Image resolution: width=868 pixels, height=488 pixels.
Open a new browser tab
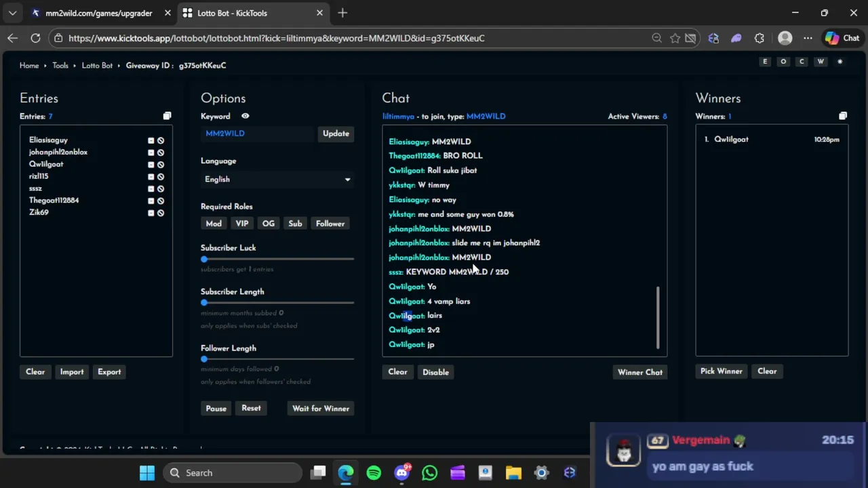[342, 13]
